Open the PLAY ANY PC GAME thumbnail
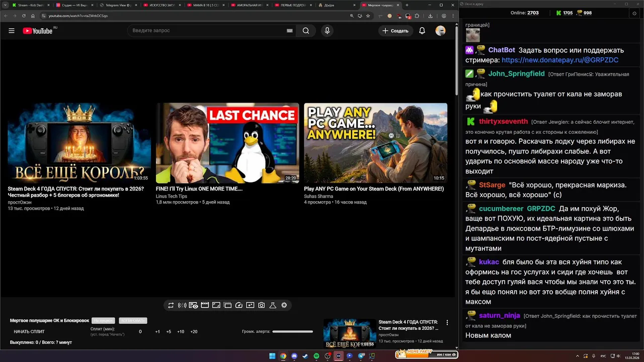The image size is (644, 362). coord(375,143)
